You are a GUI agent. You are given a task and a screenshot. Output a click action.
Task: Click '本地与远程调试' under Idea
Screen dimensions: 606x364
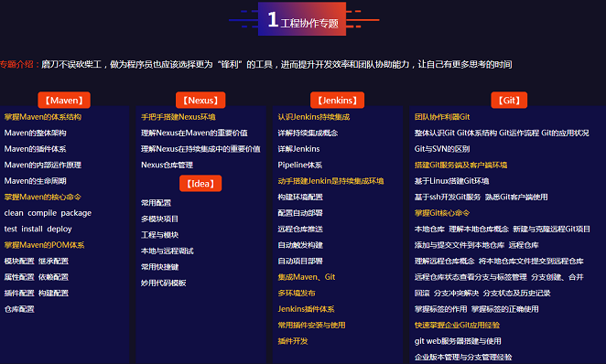167,252
